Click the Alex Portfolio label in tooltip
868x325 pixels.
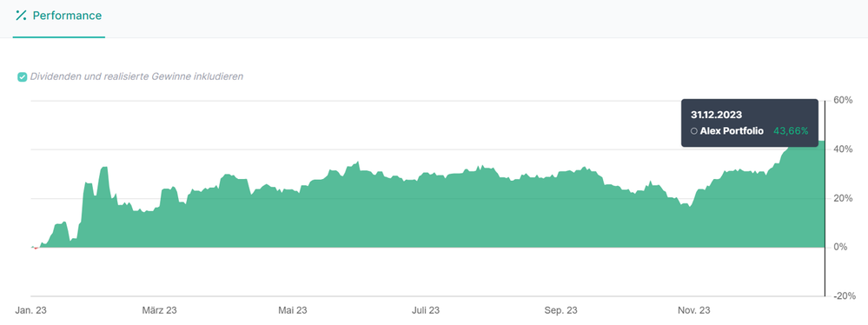732,131
